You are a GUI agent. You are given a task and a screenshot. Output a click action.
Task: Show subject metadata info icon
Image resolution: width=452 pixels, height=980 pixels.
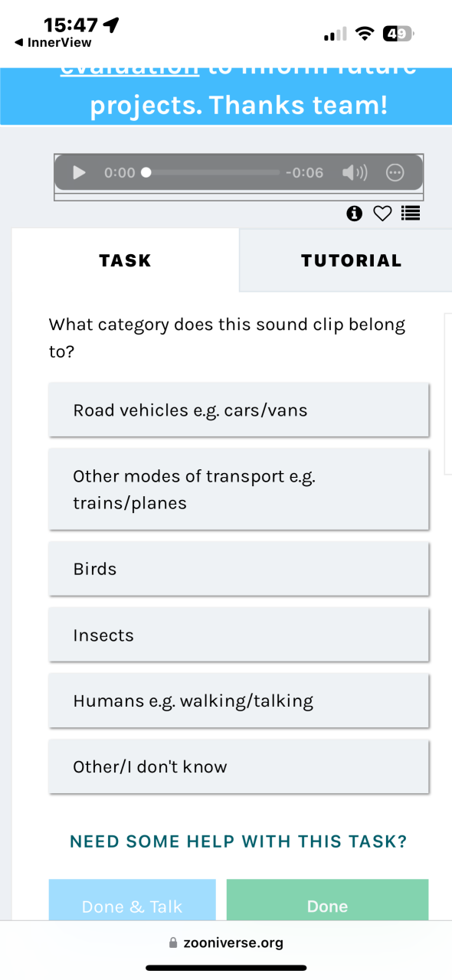354,214
